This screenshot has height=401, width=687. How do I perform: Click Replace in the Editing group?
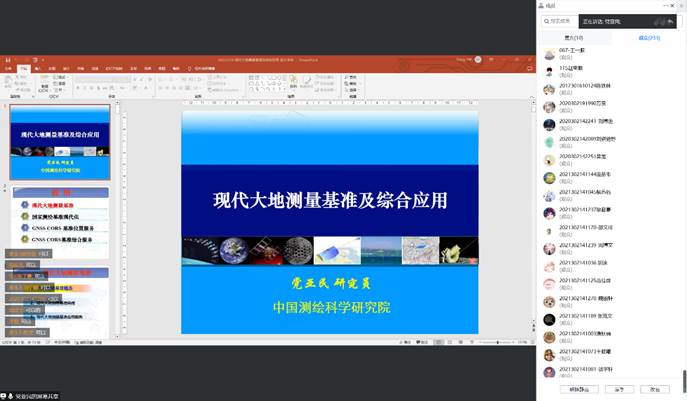point(352,83)
